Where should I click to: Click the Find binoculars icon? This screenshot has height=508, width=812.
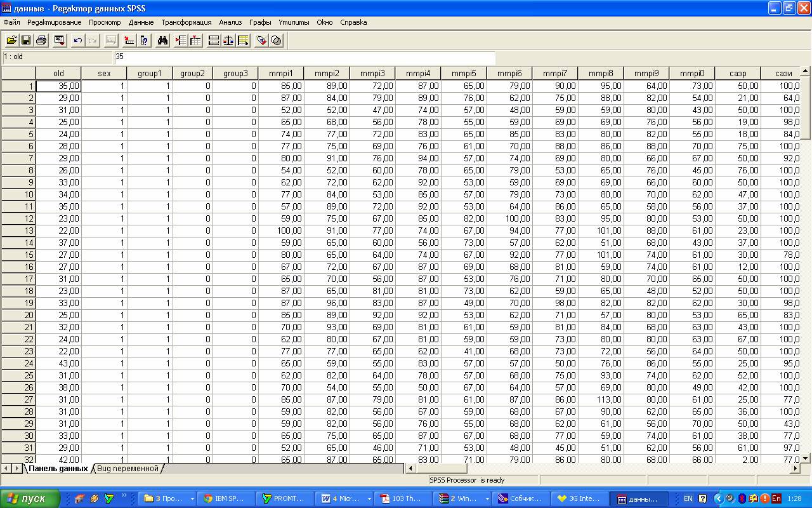[162, 41]
